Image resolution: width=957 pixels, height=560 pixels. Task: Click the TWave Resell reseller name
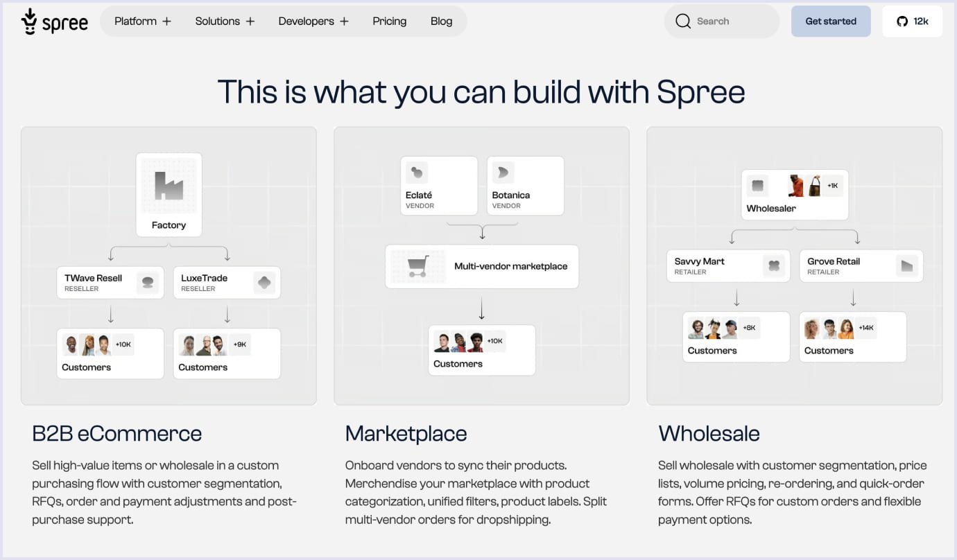click(x=93, y=278)
